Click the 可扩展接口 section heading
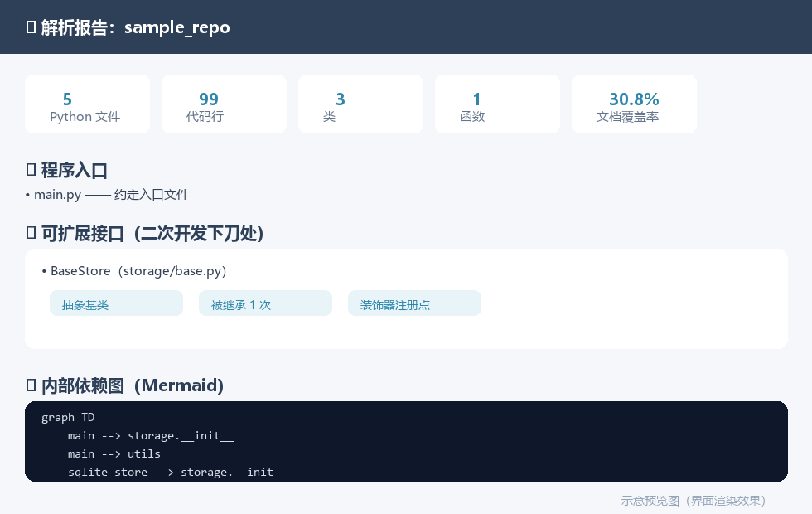 click(x=145, y=234)
